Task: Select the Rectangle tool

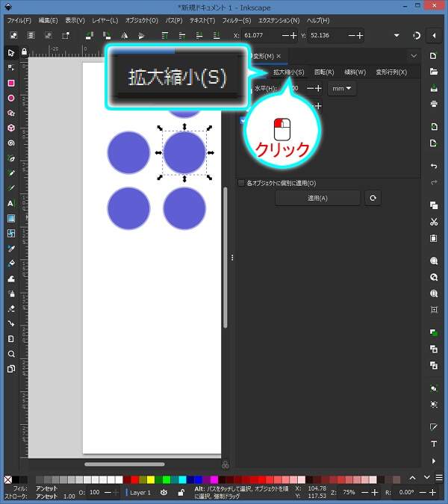Action: (11, 83)
